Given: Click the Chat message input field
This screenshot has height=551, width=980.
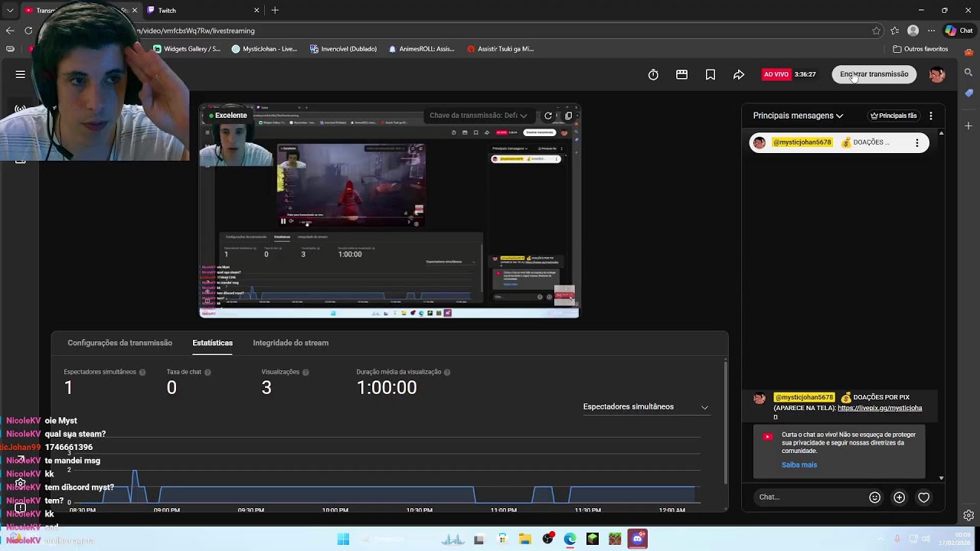Looking at the screenshot, I should pyautogui.click(x=808, y=497).
